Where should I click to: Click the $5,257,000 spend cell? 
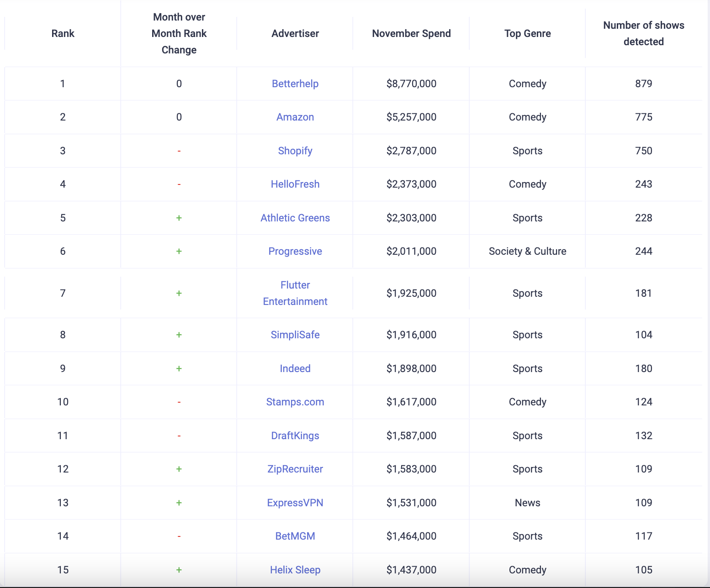411,117
